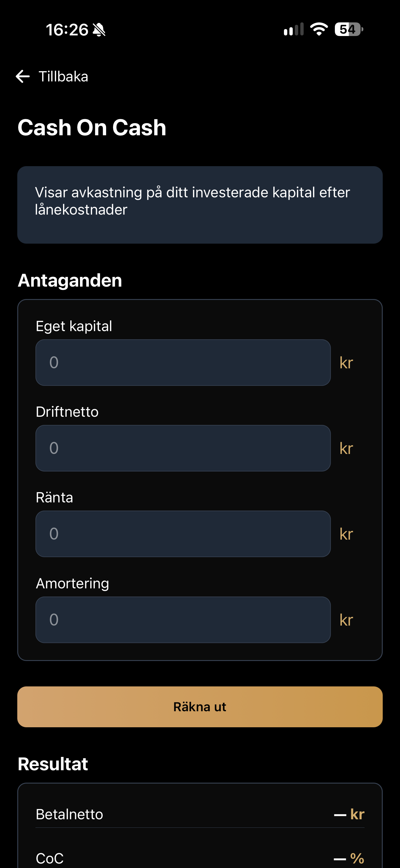Focus the Amortering input field
Image resolution: width=400 pixels, height=868 pixels.
183,620
